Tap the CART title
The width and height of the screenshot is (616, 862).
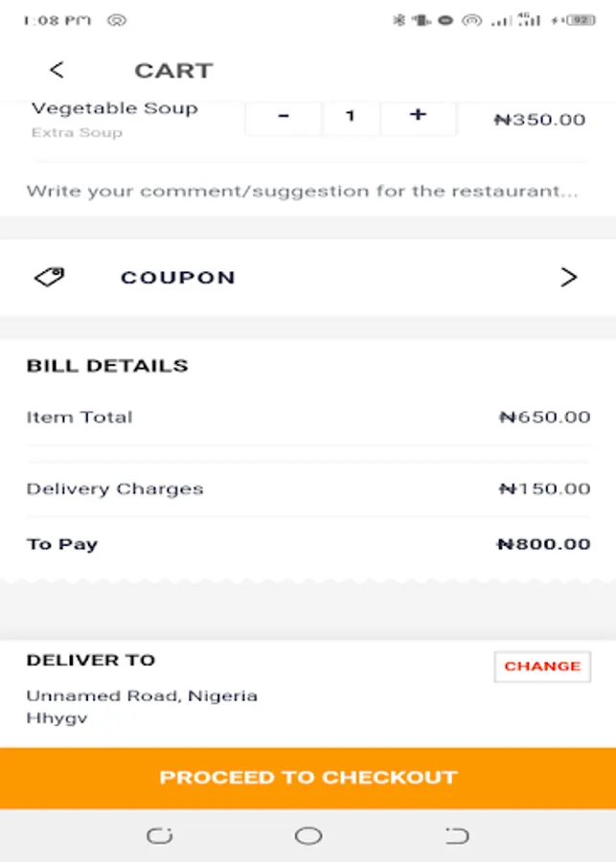(173, 70)
